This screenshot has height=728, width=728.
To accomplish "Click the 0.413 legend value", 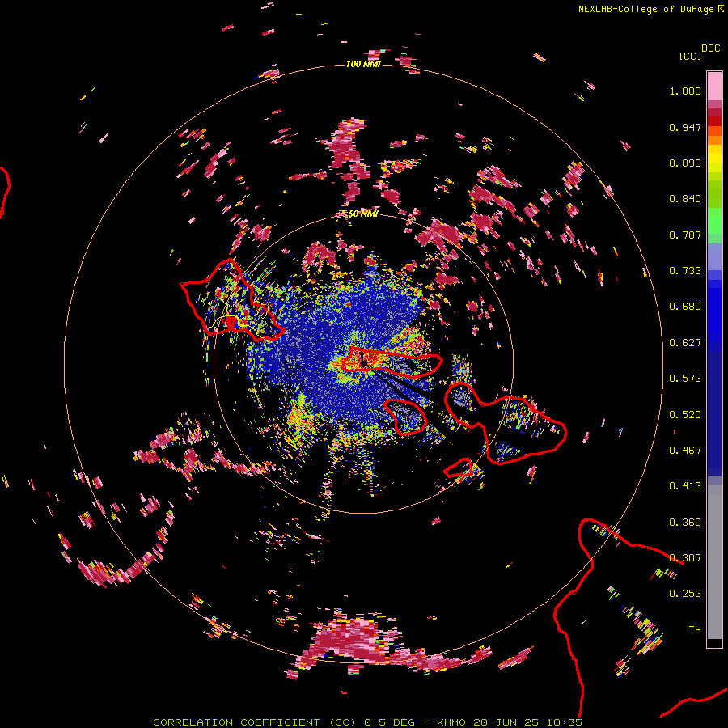I will click(685, 486).
